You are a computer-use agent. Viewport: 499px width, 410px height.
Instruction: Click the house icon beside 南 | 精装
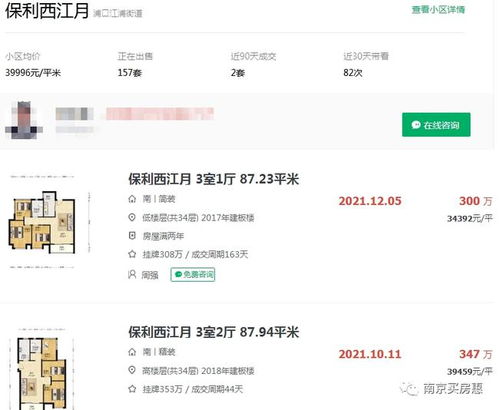(132, 352)
